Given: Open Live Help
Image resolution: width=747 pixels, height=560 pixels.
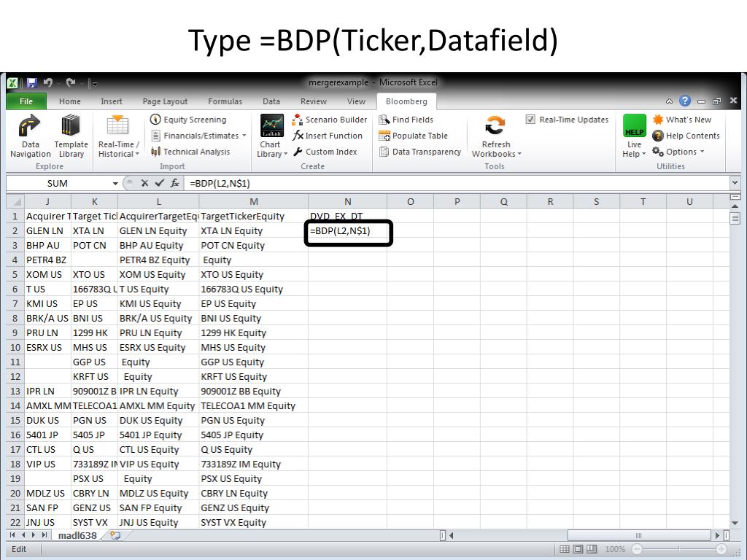Looking at the screenshot, I should pyautogui.click(x=634, y=136).
